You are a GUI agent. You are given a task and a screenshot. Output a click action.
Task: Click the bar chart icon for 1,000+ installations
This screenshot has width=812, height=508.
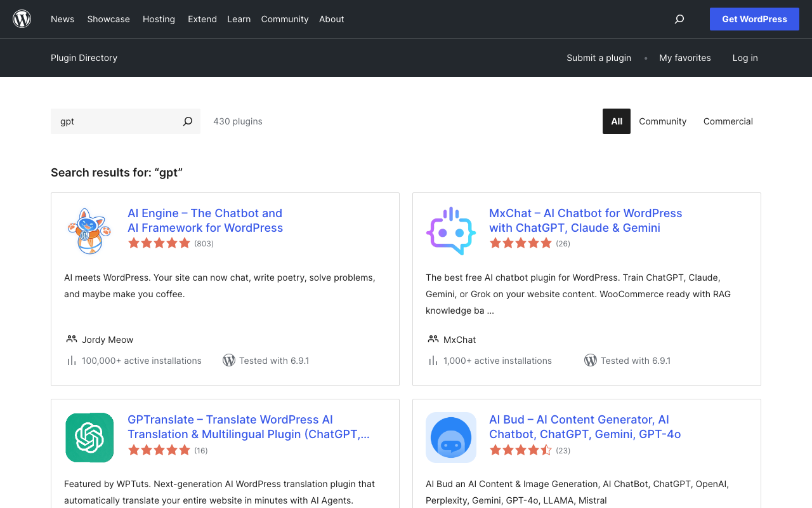point(433,361)
